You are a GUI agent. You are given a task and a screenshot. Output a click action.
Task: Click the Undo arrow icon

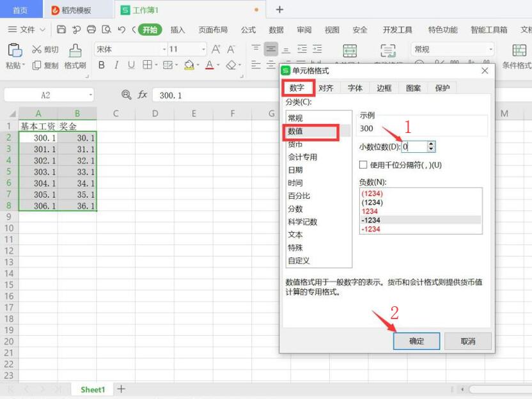[x=121, y=29]
